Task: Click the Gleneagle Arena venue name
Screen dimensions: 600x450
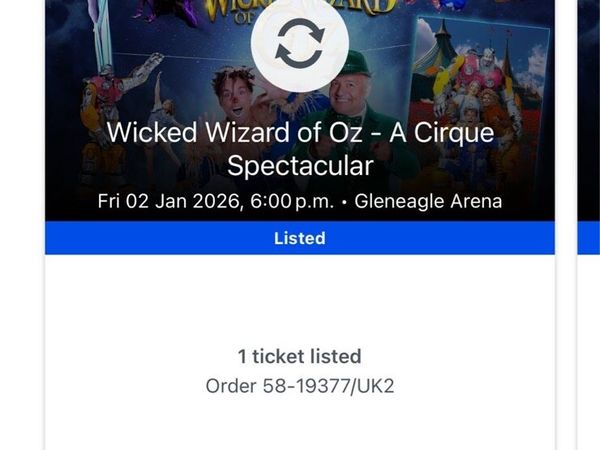Action: click(427, 202)
